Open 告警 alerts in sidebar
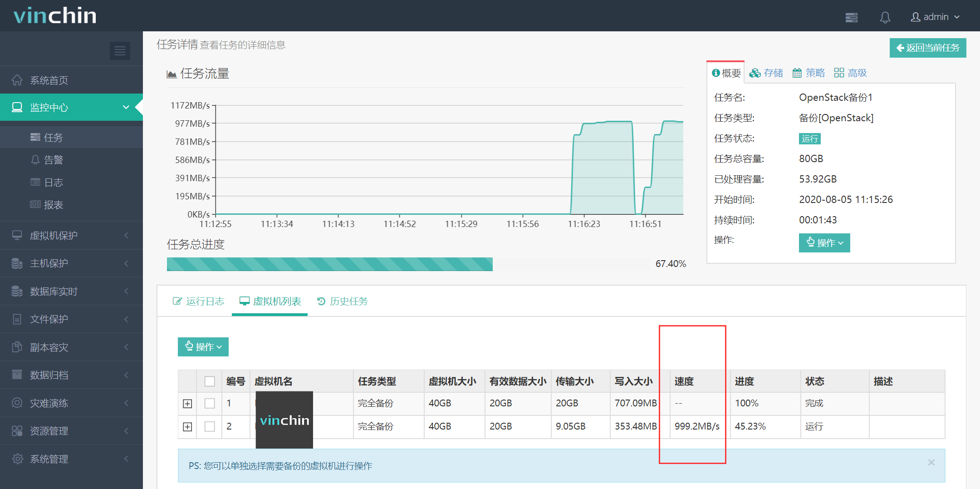This screenshot has width=980, height=489. (53, 160)
